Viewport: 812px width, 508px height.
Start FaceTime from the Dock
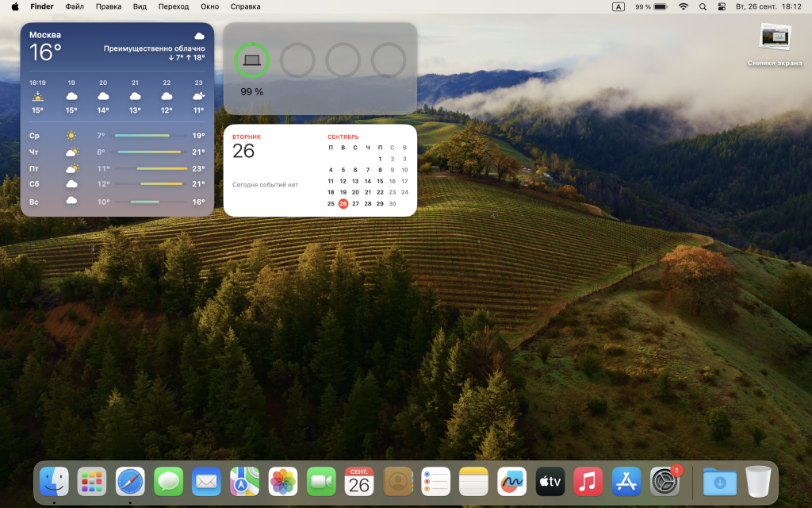click(x=321, y=481)
